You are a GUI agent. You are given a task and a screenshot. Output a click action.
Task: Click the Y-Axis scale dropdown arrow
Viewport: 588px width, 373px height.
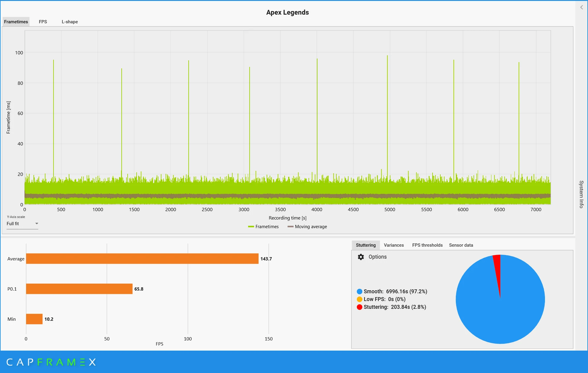click(x=36, y=224)
